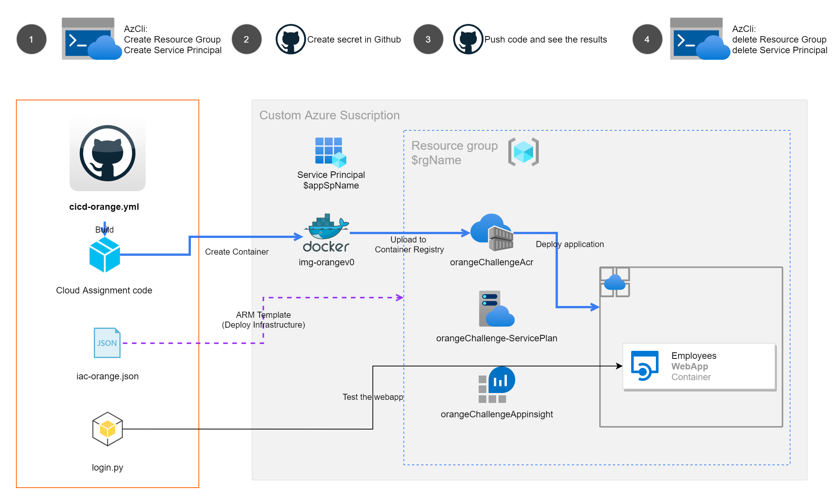
Task: Select the iac-orange.json file name
Action: tap(108, 376)
